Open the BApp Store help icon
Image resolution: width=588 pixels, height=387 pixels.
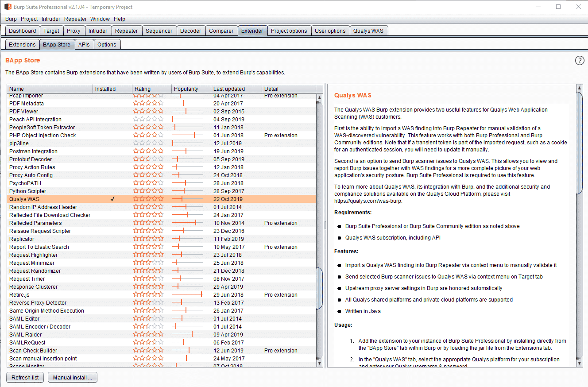tap(580, 61)
